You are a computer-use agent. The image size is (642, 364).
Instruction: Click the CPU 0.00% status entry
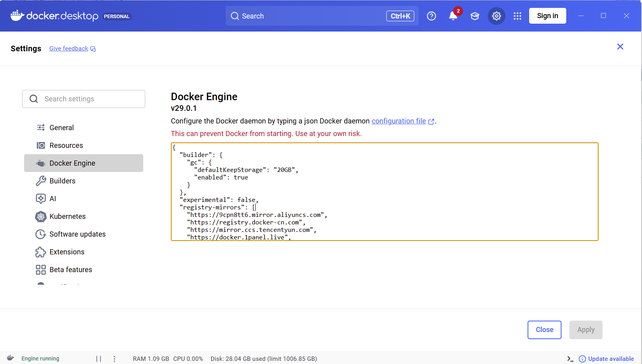pyautogui.click(x=188, y=359)
